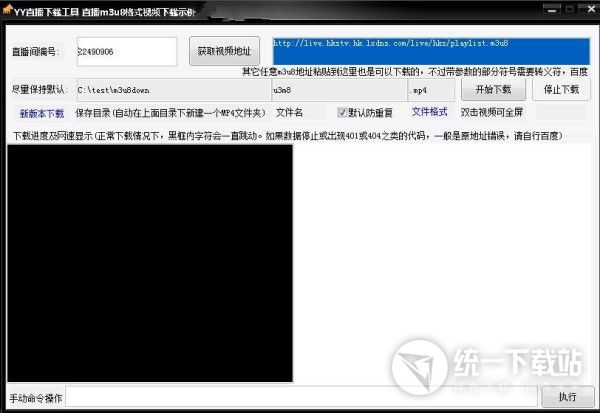Click the 尽量保持默认 label

pyautogui.click(x=38, y=90)
